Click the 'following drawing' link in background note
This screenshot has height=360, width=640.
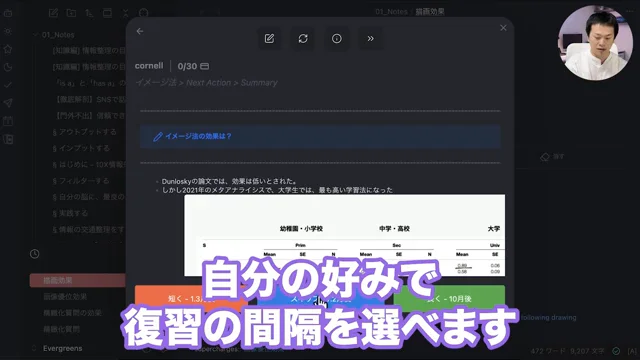coord(549,317)
